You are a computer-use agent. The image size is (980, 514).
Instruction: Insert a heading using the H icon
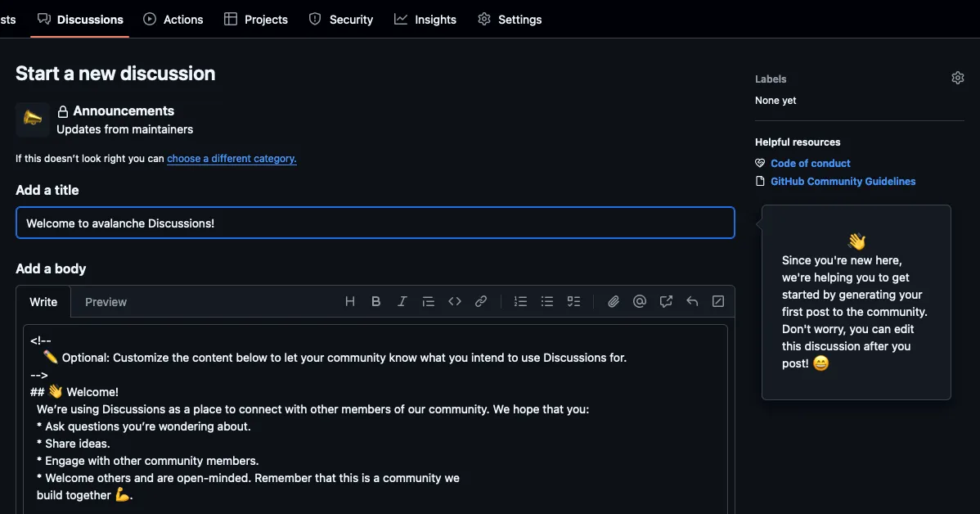pos(350,302)
